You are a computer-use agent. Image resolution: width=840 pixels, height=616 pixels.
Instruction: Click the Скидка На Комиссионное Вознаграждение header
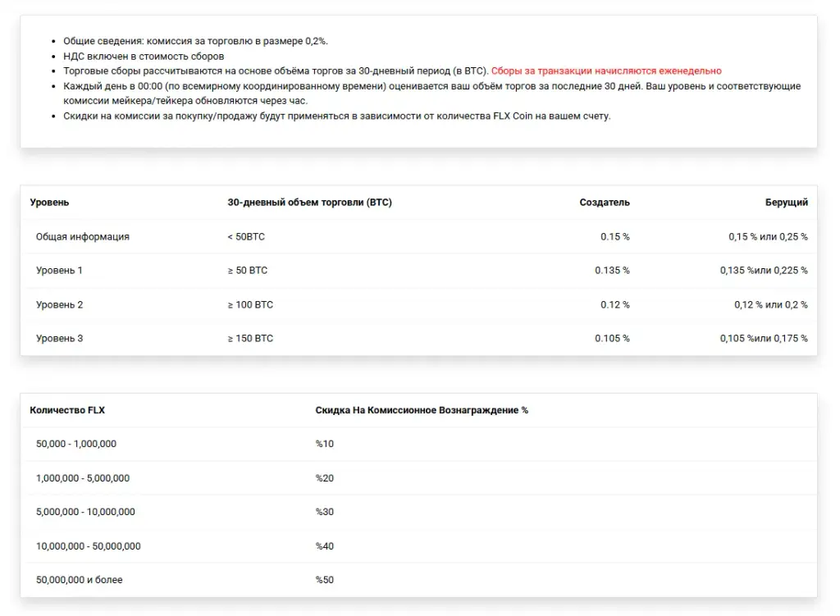click(x=421, y=410)
